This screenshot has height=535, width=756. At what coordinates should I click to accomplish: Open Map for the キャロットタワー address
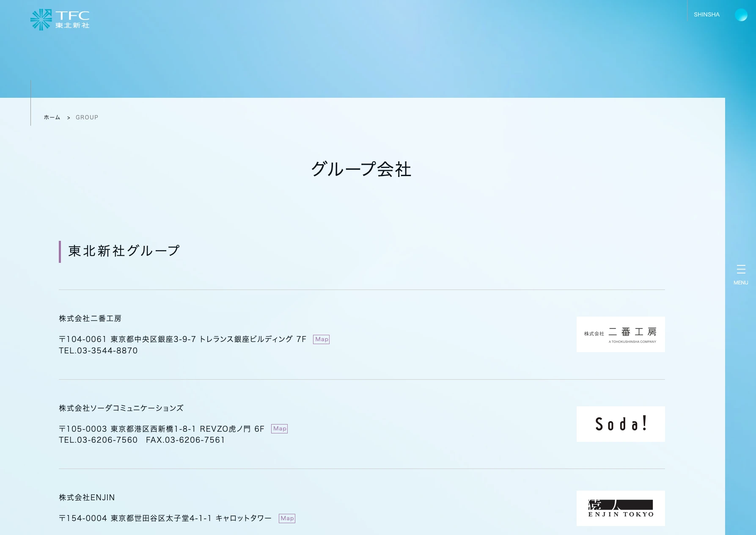point(287,518)
